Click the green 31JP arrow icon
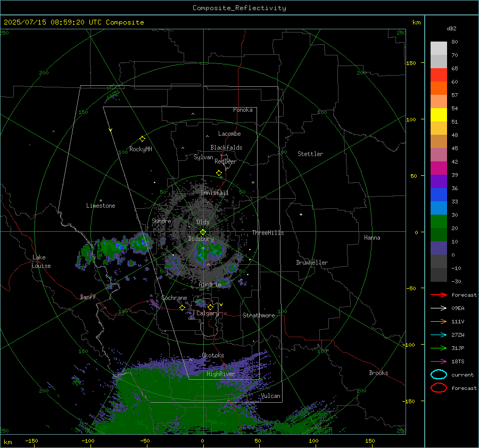The height and width of the screenshot is (448, 479). 439,348
